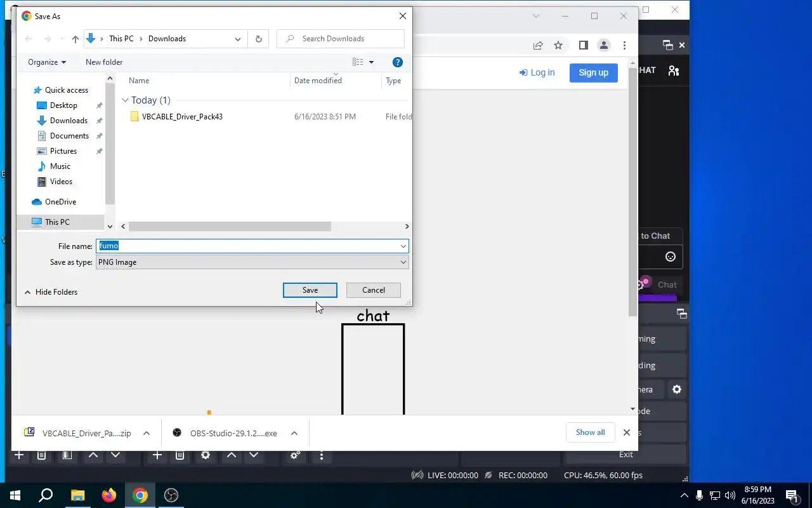Viewport: 812px width, 508px height.
Task: Click the blue Sign up button
Action: click(x=594, y=72)
